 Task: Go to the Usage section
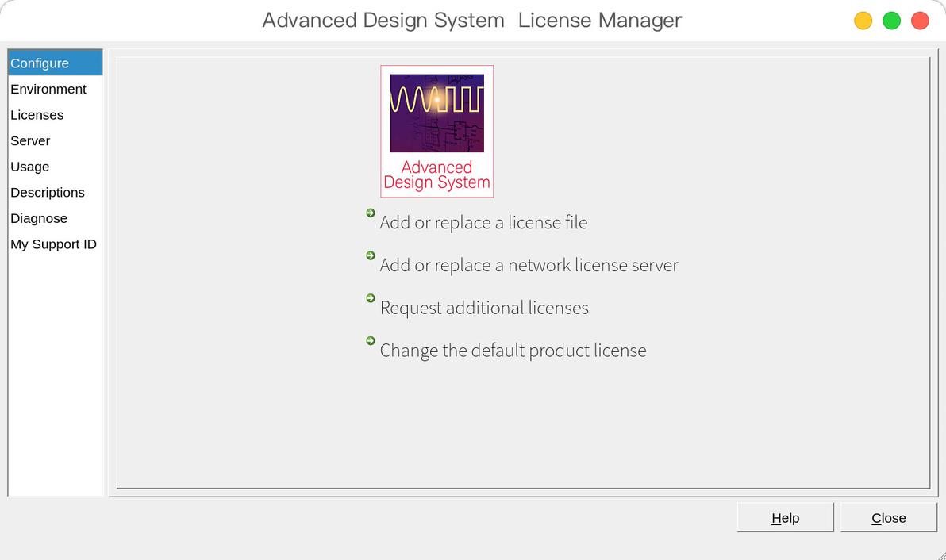(x=55, y=167)
